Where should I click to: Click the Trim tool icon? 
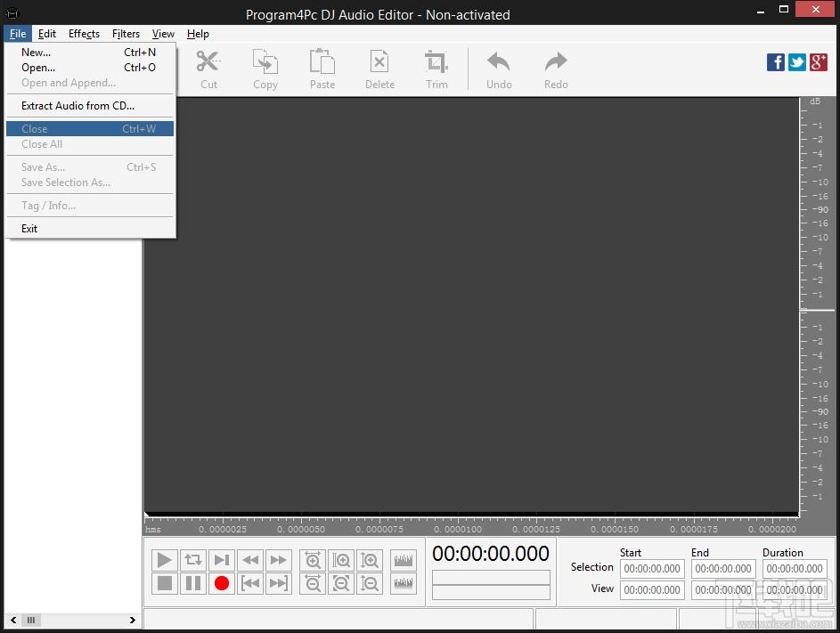436,69
